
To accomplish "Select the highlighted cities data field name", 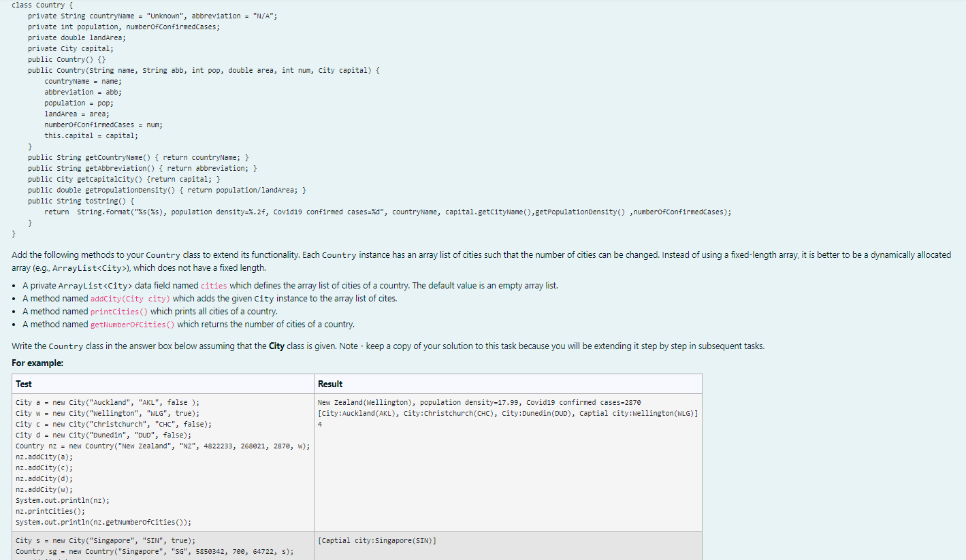I will [x=212, y=285].
